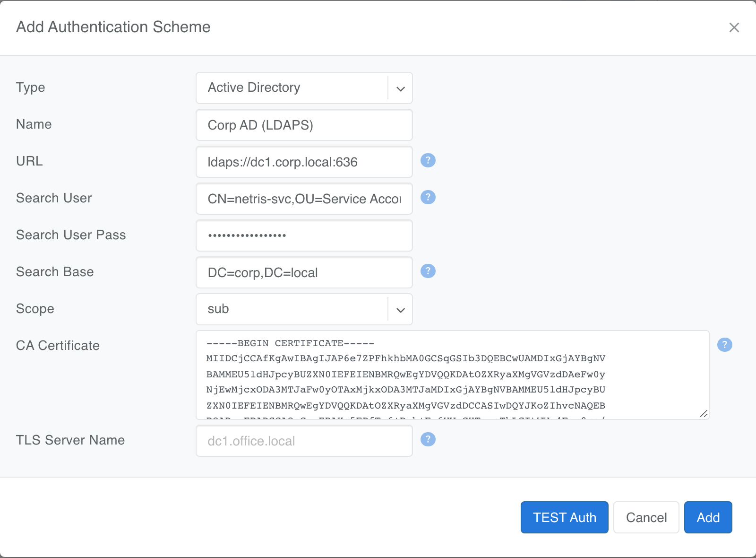Grab the CA Certificate textarea resize handle
The height and width of the screenshot is (558, 756).
click(x=704, y=414)
